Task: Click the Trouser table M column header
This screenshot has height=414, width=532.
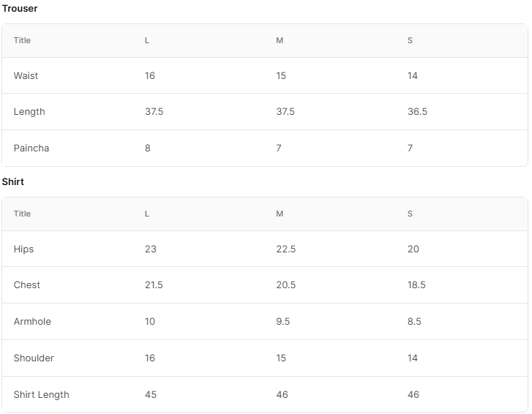Action: 280,40
